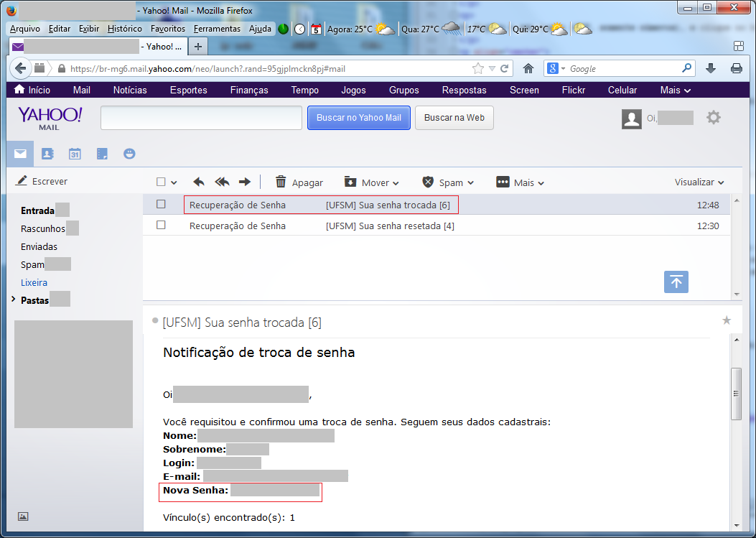
Task: Click the Reply All double-arrow icon
Action: tap(222, 182)
